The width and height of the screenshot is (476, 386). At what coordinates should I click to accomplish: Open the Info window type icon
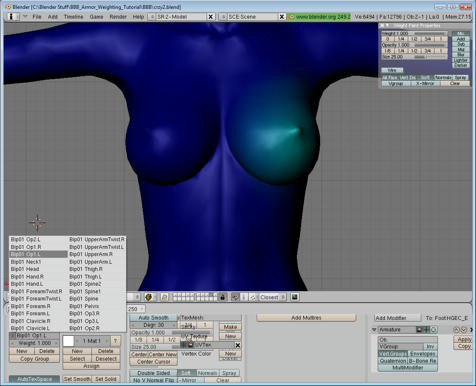coord(11,16)
